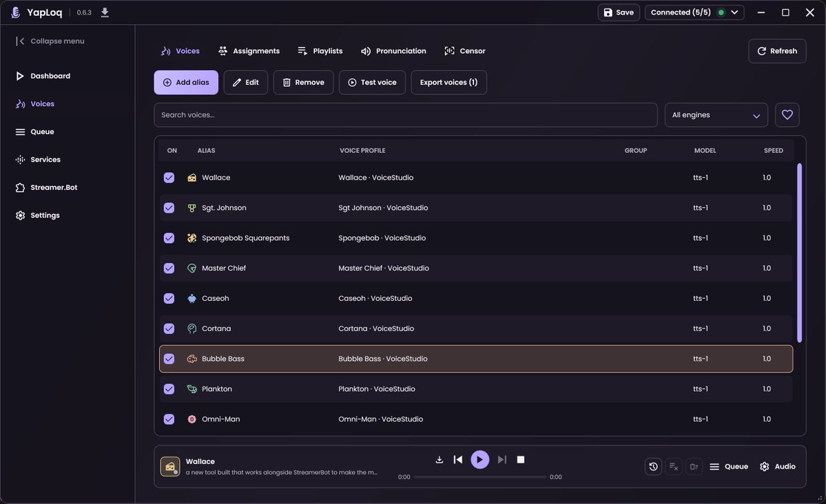Expand the Connected (5/5) status dropdown

click(694, 12)
